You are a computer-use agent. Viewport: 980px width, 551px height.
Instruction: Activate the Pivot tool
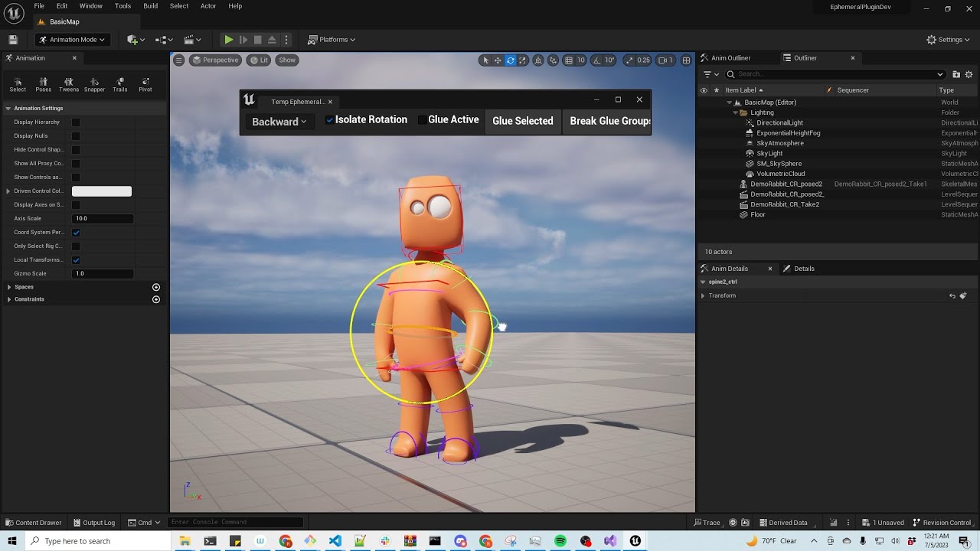(145, 84)
